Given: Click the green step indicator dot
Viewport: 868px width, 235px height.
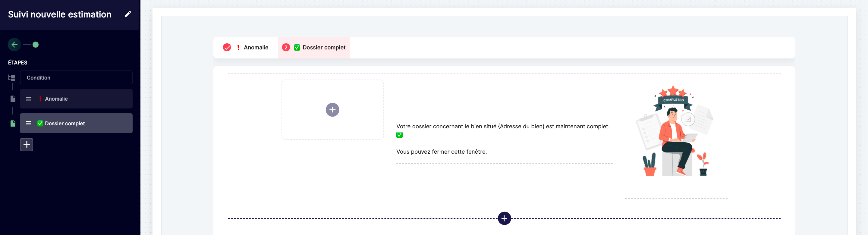Looking at the screenshot, I should [x=35, y=45].
